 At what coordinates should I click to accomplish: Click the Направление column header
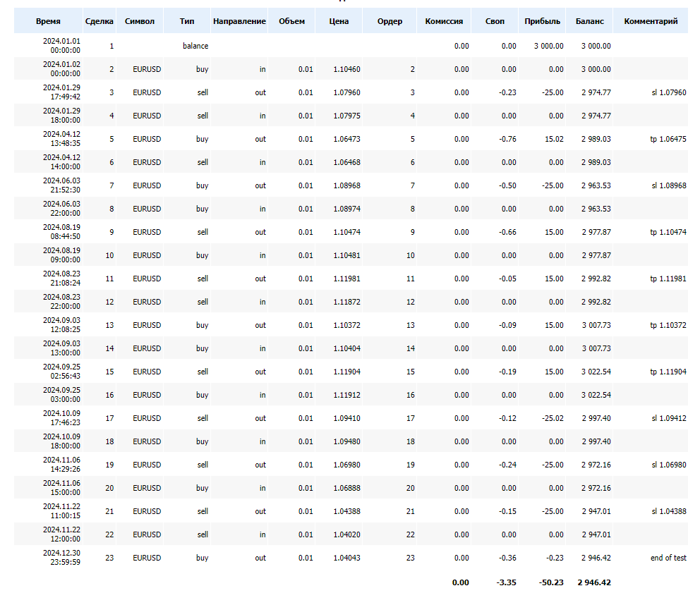point(239,21)
